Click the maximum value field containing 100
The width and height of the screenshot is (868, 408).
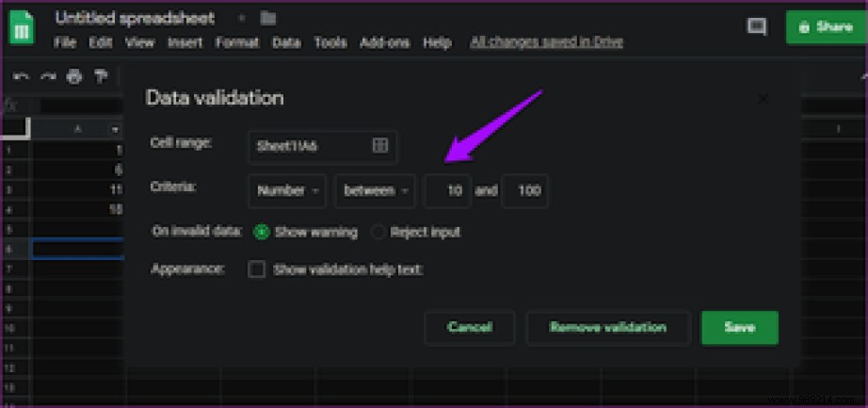click(x=524, y=191)
